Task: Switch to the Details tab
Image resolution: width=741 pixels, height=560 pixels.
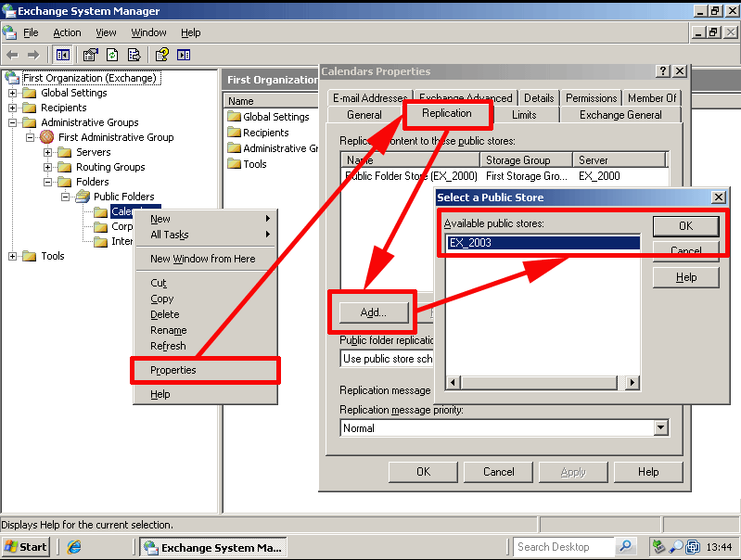Action: click(539, 98)
